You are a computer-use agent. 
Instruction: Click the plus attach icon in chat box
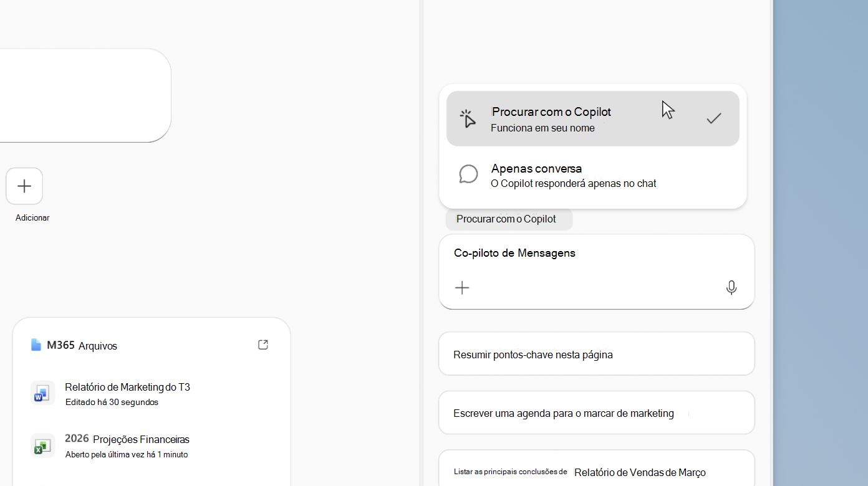click(x=462, y=287)
